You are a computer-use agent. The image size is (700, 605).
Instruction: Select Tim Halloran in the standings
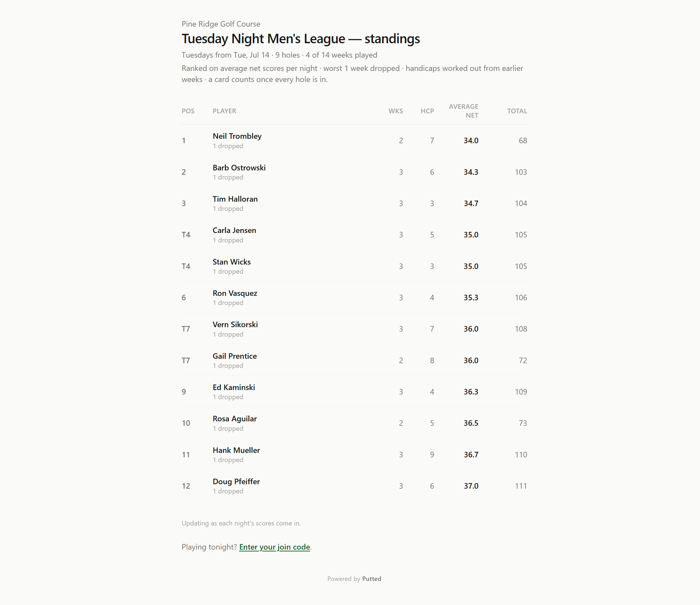point(354,203)
